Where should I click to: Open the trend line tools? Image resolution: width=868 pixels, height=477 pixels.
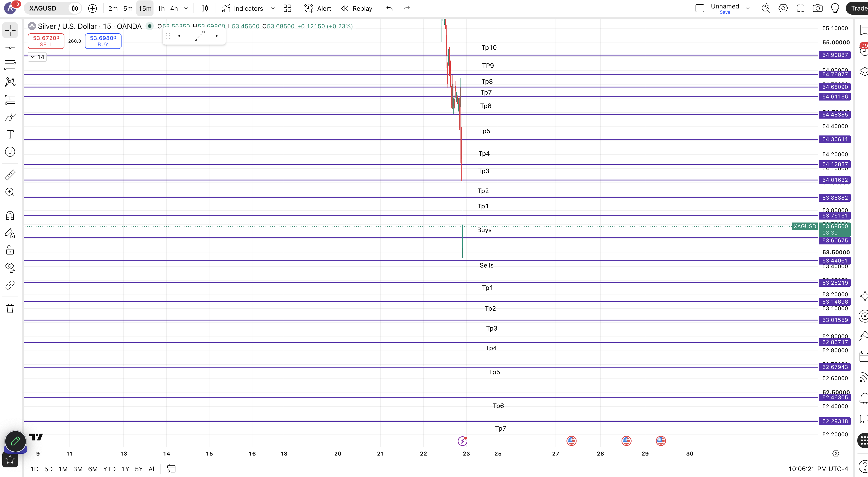pos(10,48)
